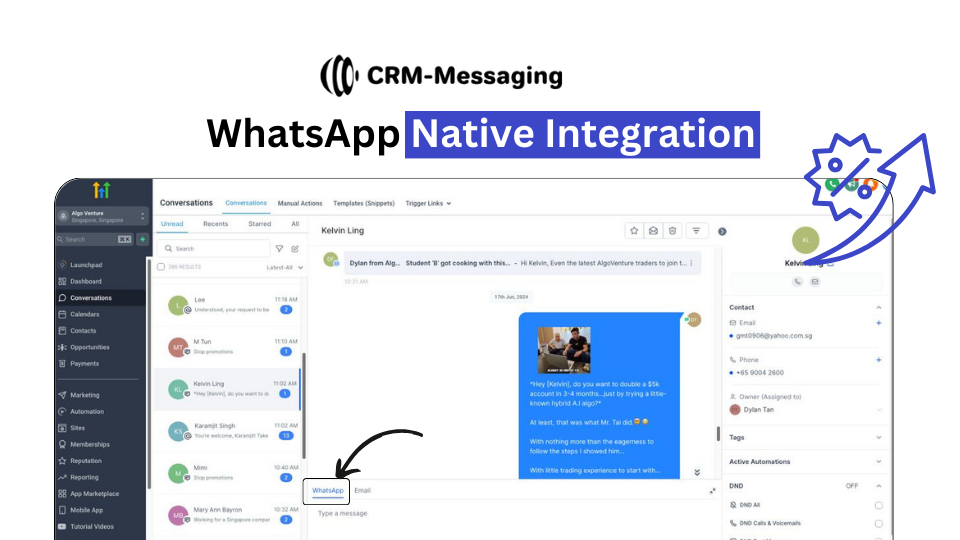
Task: Open message filter icon in conversation header
Action: coord(696,231)
